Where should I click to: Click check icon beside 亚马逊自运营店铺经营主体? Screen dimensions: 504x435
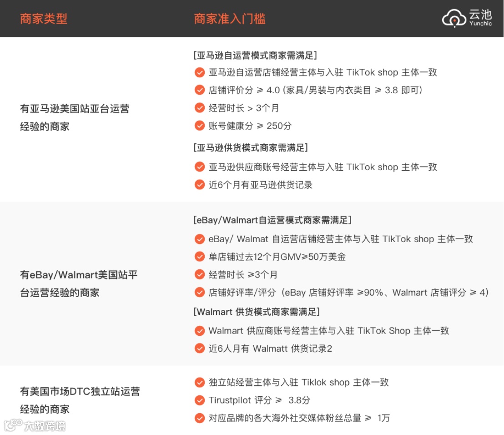[x=200, y=72]
